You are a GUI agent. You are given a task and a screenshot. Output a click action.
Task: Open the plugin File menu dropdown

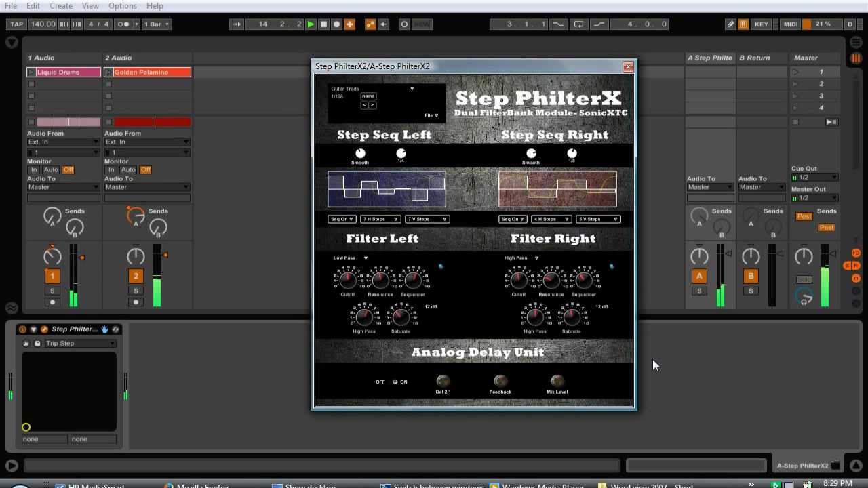(431, 116)
